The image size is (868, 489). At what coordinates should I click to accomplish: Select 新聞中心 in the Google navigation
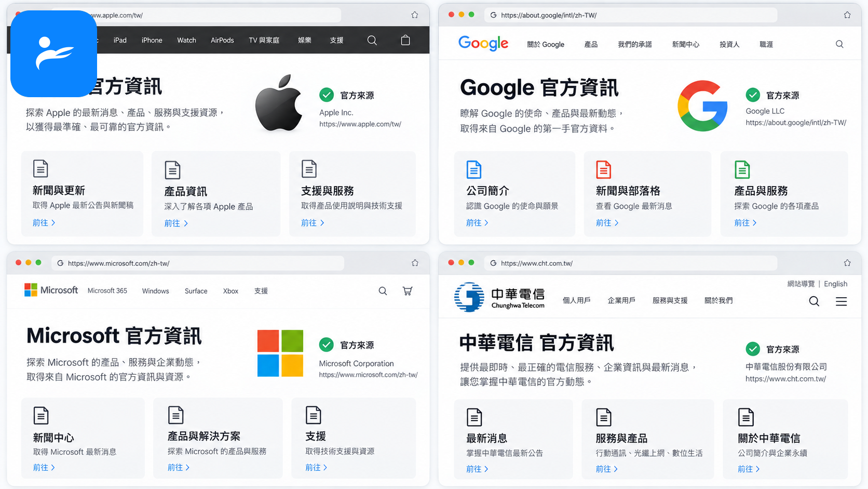685,44
